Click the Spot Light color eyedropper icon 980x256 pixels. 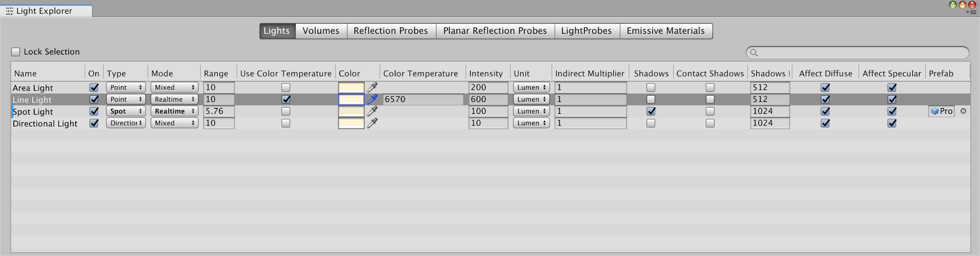372,112
